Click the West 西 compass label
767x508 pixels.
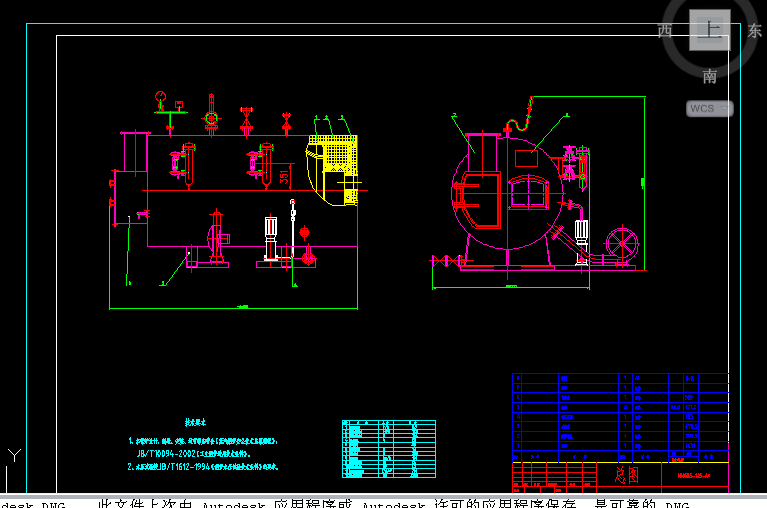coord(665,31)
